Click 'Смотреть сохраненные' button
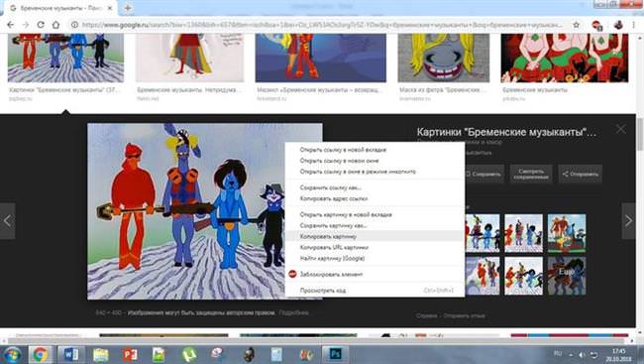 click(531, 174)
